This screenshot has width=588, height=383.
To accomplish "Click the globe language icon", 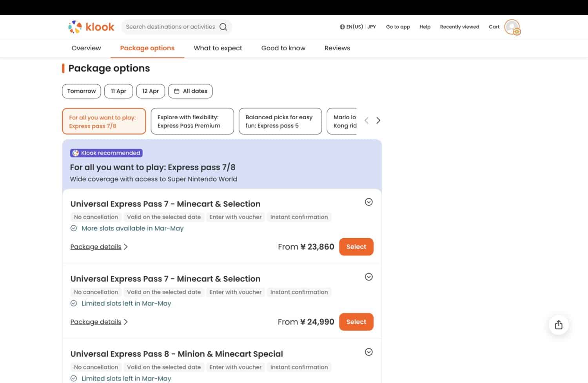I will (x=342, y=27).
